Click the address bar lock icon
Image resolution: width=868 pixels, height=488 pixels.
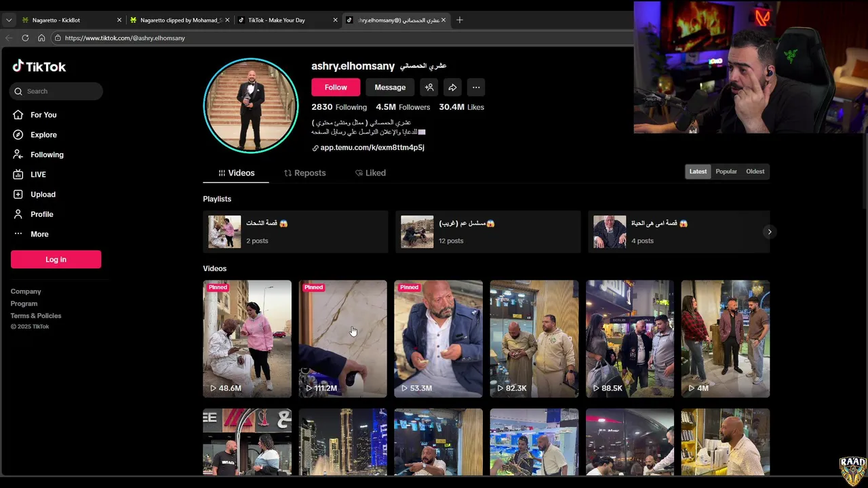tap(58, 38)
